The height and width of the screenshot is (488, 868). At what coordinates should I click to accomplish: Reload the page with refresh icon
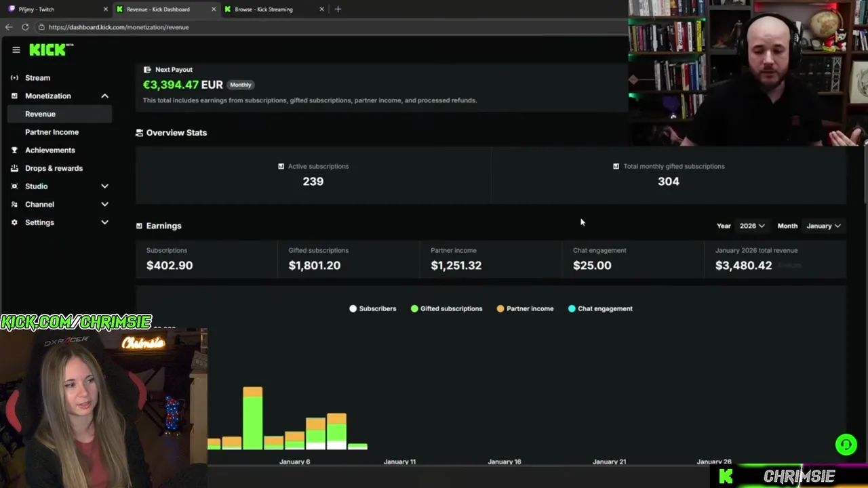[x=25, y=27]
